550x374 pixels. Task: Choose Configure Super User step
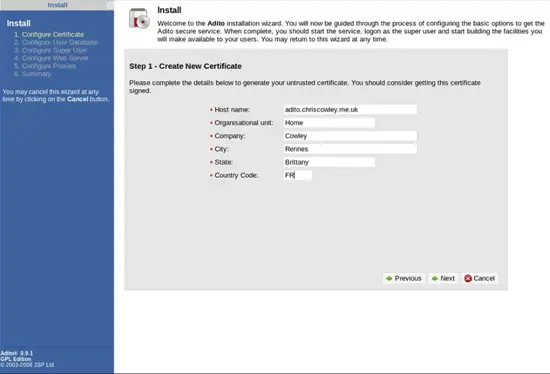[51, 50]
